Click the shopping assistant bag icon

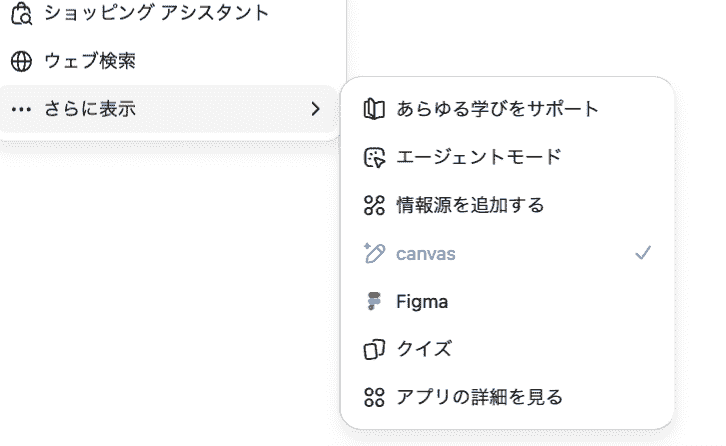point(21,14)
